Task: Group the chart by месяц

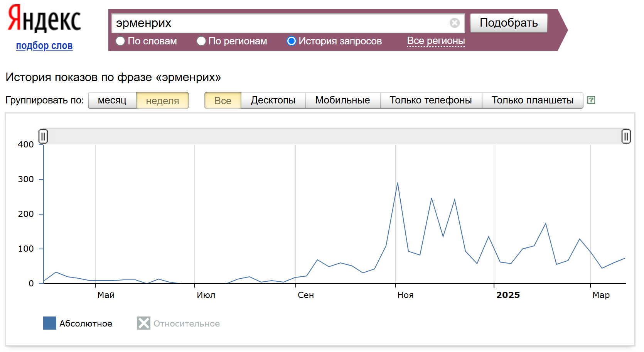Action: (112, 100)
